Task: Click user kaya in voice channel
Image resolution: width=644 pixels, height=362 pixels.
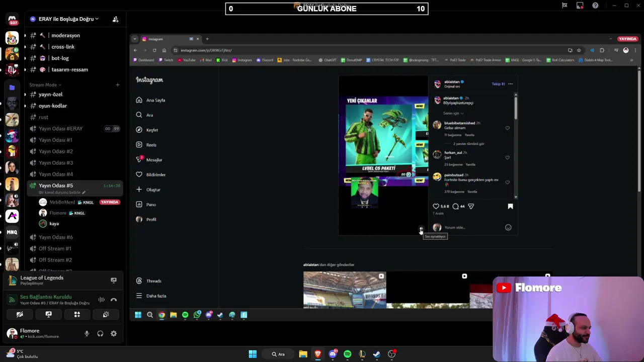Action: tap(54, 224)
